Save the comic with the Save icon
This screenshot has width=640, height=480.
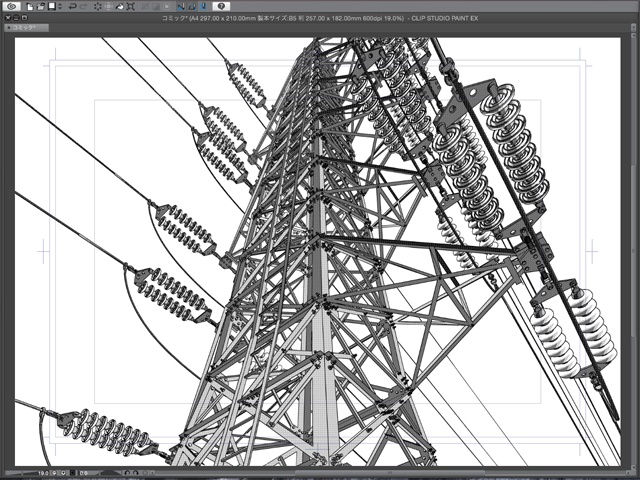tap(52, 6)
